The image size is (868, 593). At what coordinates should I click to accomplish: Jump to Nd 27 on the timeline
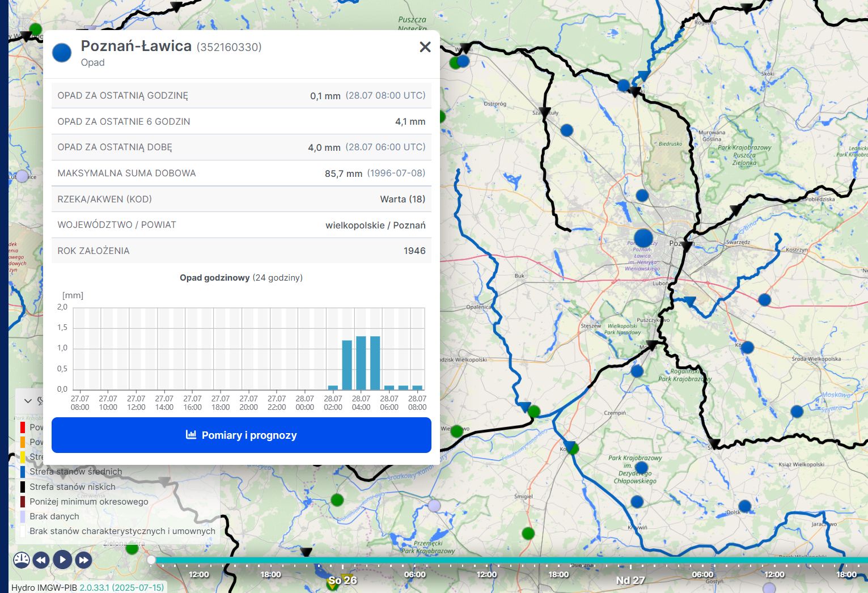(630, 580)
